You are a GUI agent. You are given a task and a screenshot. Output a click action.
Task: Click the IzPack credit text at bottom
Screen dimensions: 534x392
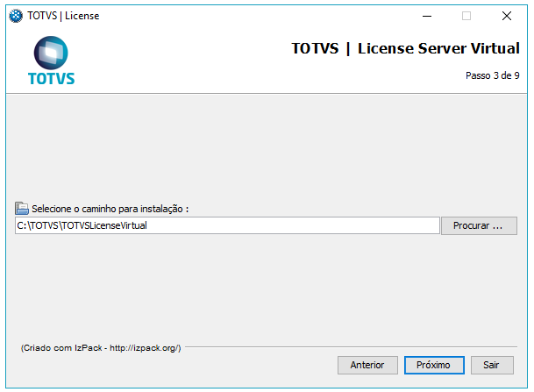[100, 348]
